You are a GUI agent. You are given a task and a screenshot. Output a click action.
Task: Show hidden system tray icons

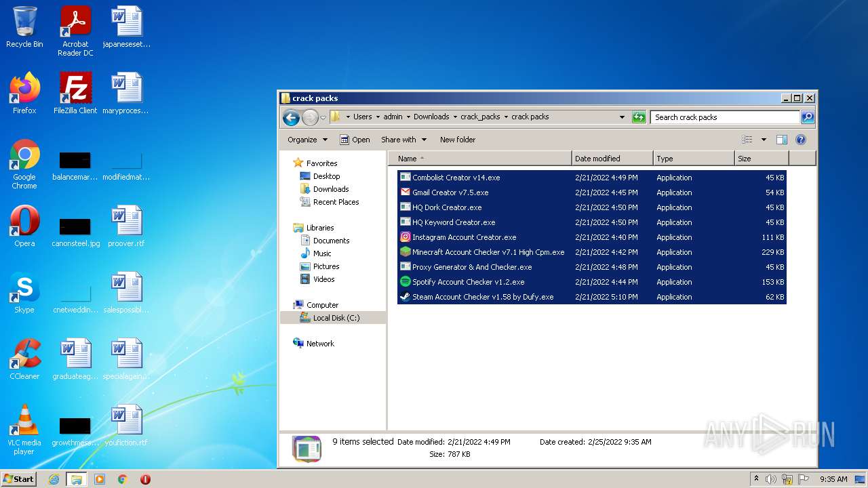coord(756,479)
